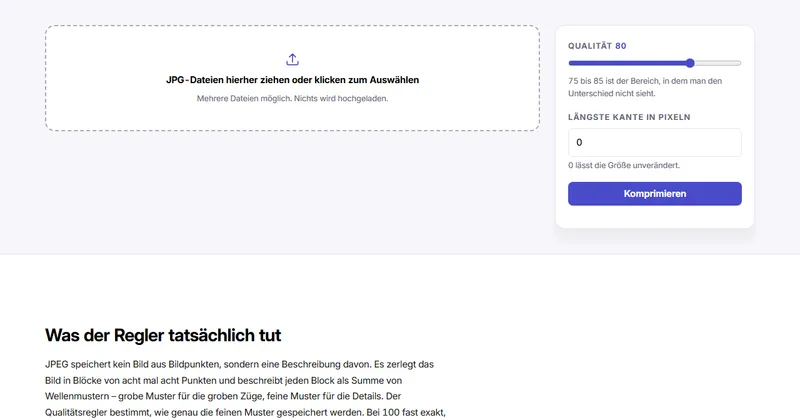Click the 'Längste Kante in Pixeln' label
800x420 pixels.
point(629,117)
